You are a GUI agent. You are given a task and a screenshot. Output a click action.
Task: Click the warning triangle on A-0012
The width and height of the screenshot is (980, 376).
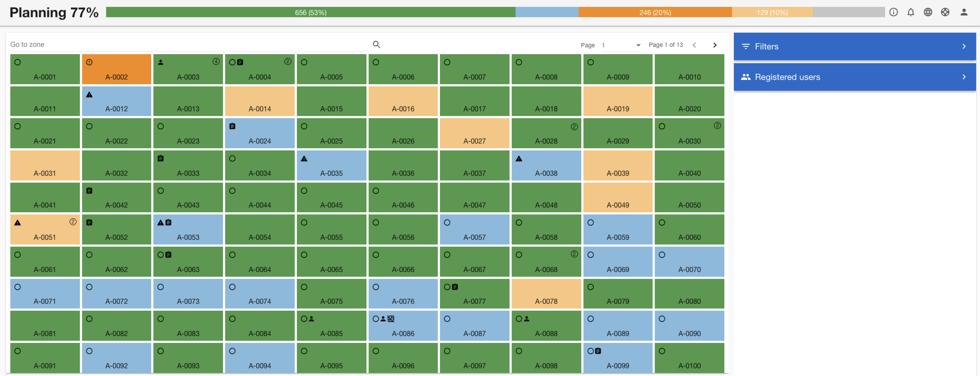point(89,95)
